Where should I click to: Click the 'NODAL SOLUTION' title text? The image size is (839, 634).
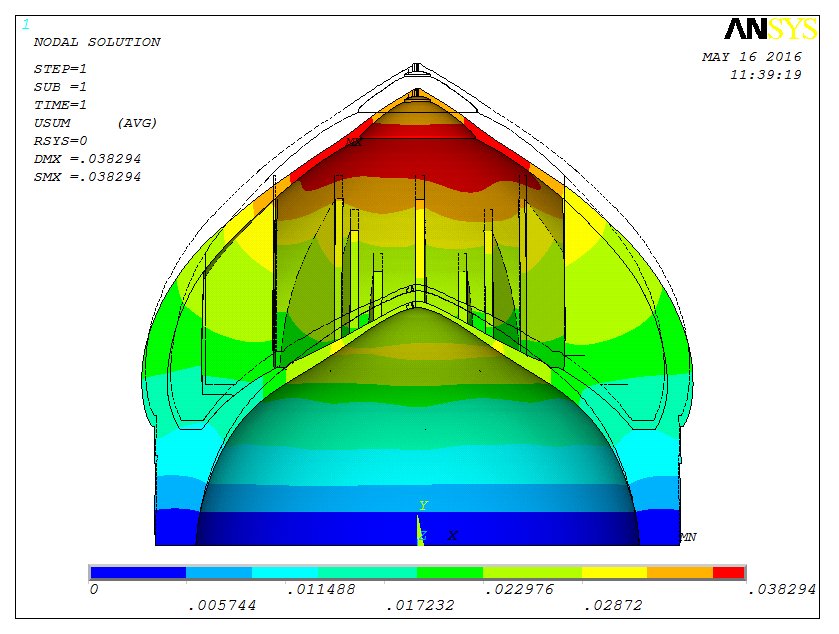coord(97,42)
